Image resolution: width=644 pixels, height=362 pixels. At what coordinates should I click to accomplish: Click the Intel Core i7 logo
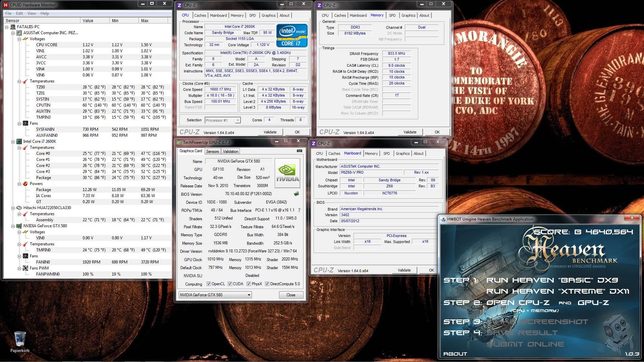292,35
